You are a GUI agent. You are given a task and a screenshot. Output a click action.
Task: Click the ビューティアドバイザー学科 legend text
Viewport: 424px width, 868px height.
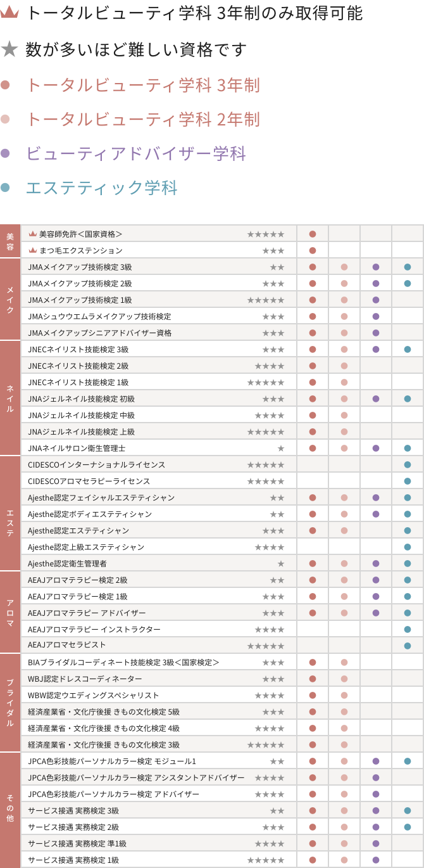(135, 153)
